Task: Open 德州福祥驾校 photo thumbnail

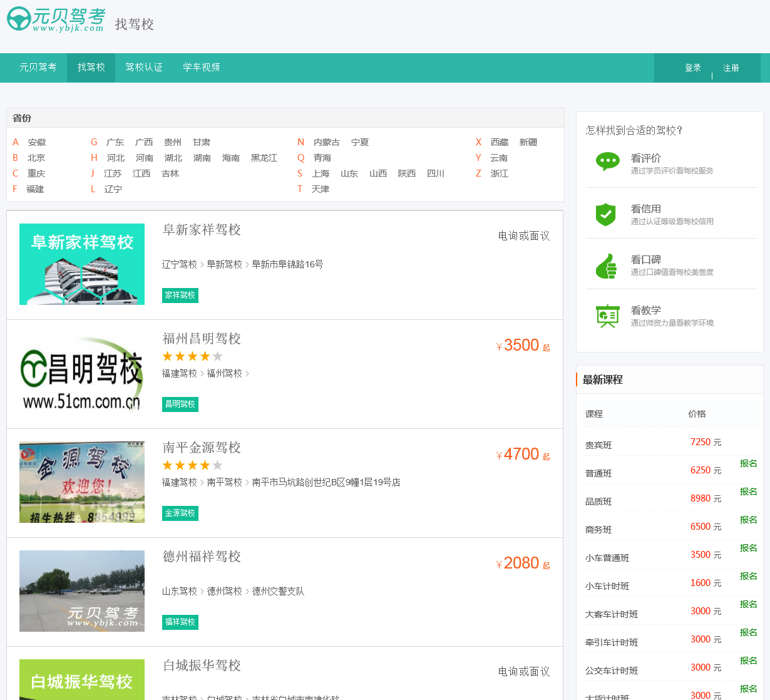Action: click(82, 591)
